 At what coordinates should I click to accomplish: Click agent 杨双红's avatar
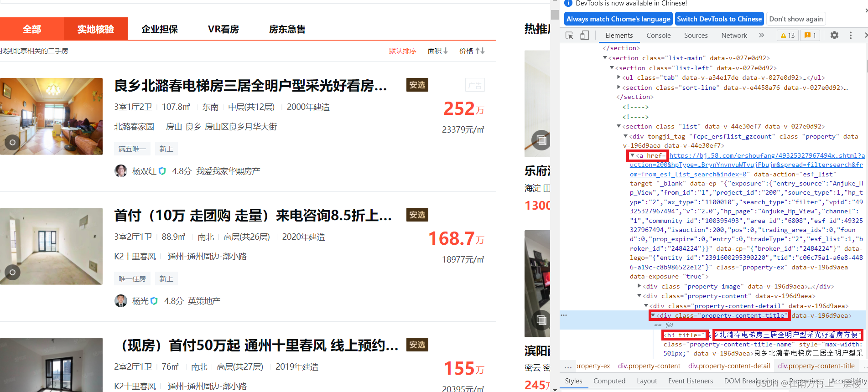(121, 171)
